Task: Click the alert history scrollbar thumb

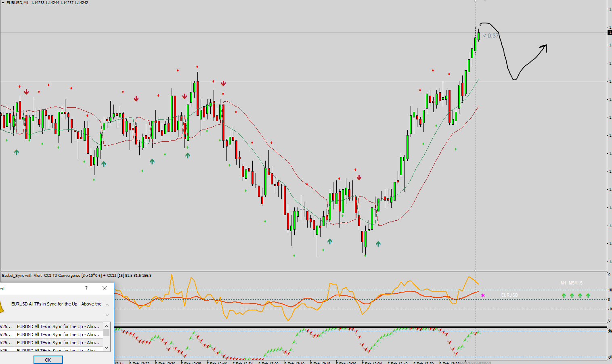Action: click(x=107, y=333)
